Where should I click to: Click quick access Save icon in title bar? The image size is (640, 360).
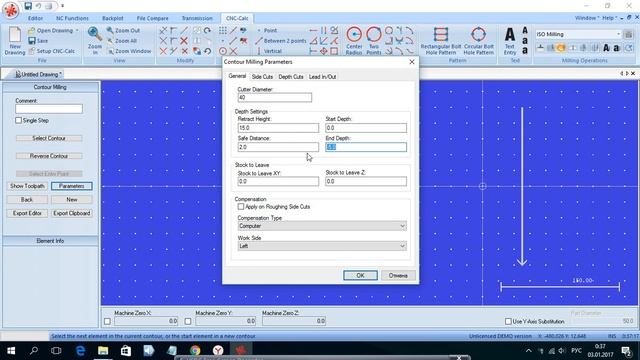[28, 6]
